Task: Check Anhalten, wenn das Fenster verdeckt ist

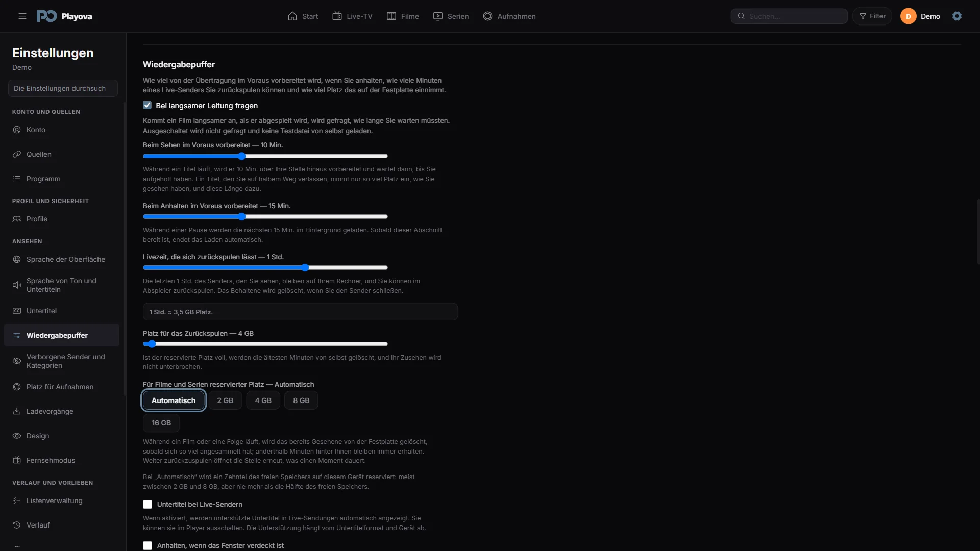Action: [148, 545]
